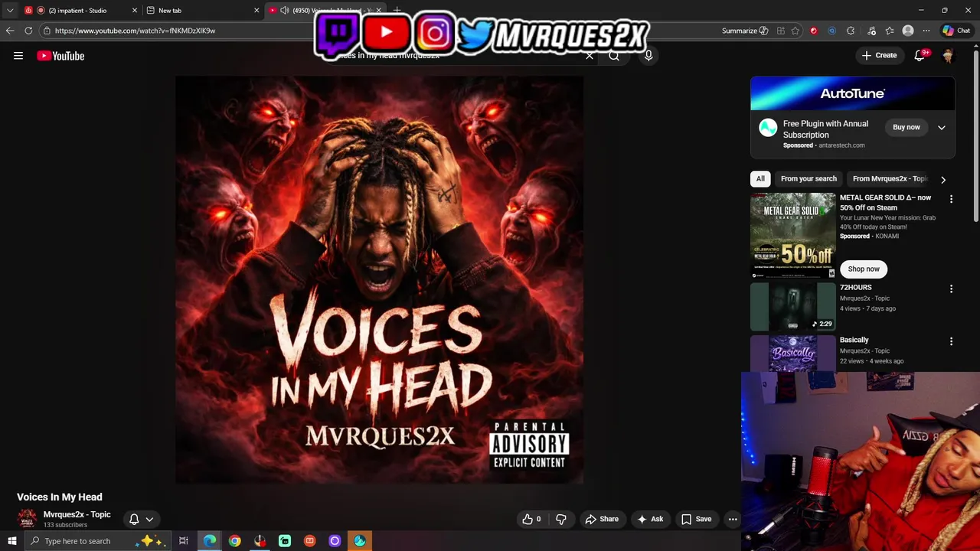Open Microsoft Edge from the taskbar
Viewport: 980px width, 551px height.
click(209, 541)
